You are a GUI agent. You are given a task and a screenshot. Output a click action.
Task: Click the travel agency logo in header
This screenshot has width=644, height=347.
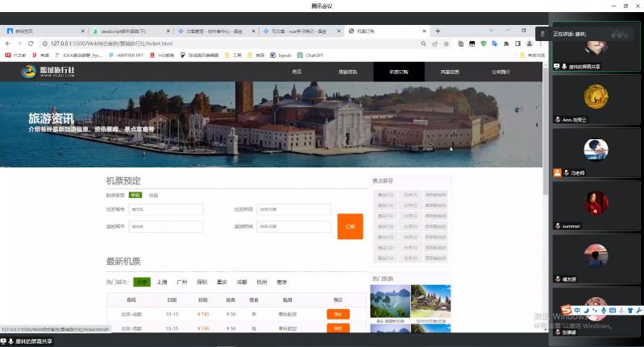tap(48, 72)
